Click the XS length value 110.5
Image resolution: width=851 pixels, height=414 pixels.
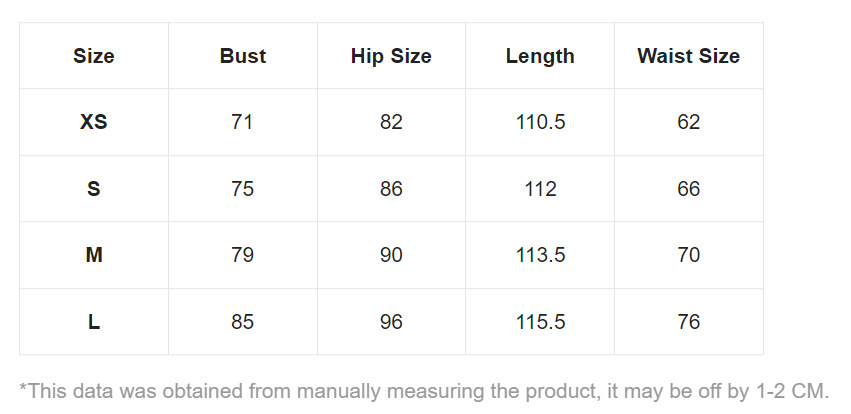[540, 122]
